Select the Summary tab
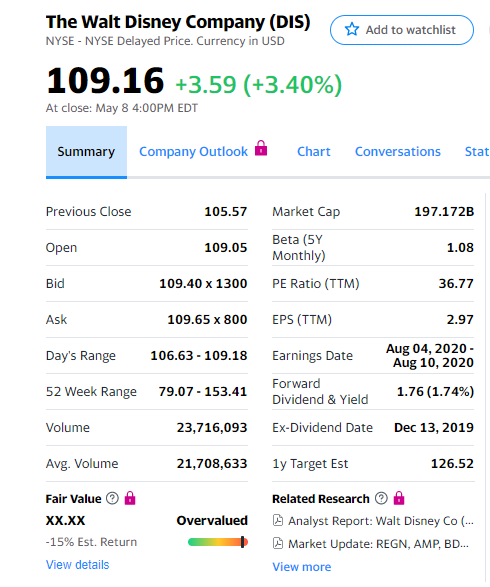Image resolution: width=490 pixels, height=587 pixels. coord(86,152)
